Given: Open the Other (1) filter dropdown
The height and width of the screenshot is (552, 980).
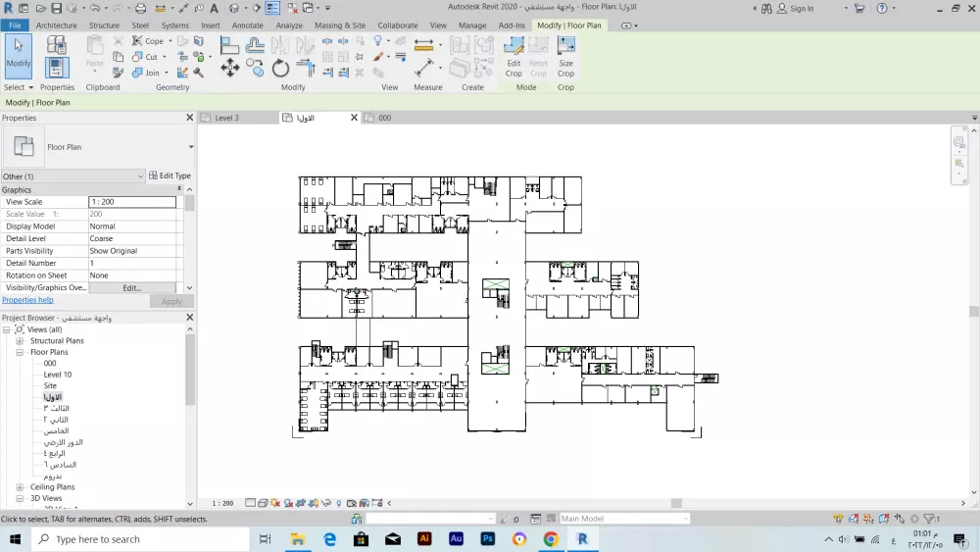Looking at the screenshot, I should (x=73, y=176).
